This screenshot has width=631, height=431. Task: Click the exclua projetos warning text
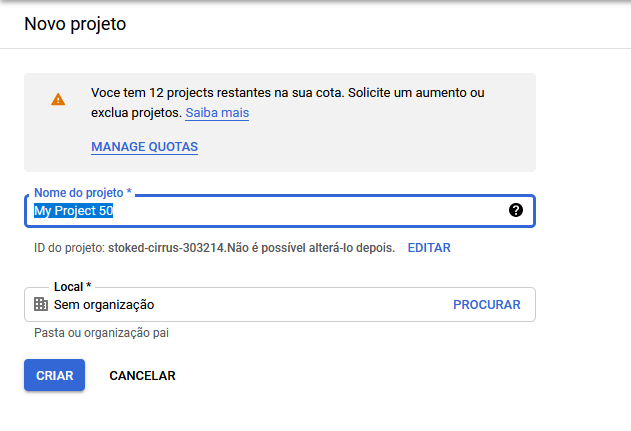[136, 113]
